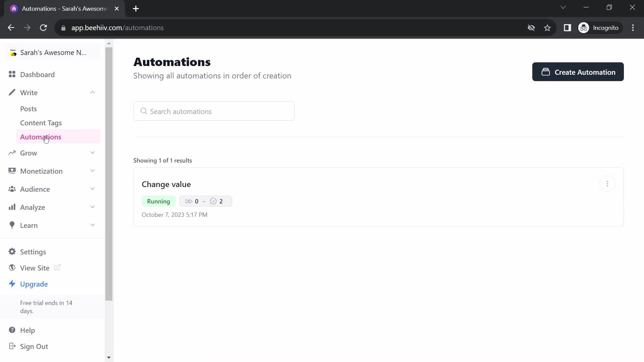Click the running status indicator icon
Screen dimensions: 644x362
158,201
